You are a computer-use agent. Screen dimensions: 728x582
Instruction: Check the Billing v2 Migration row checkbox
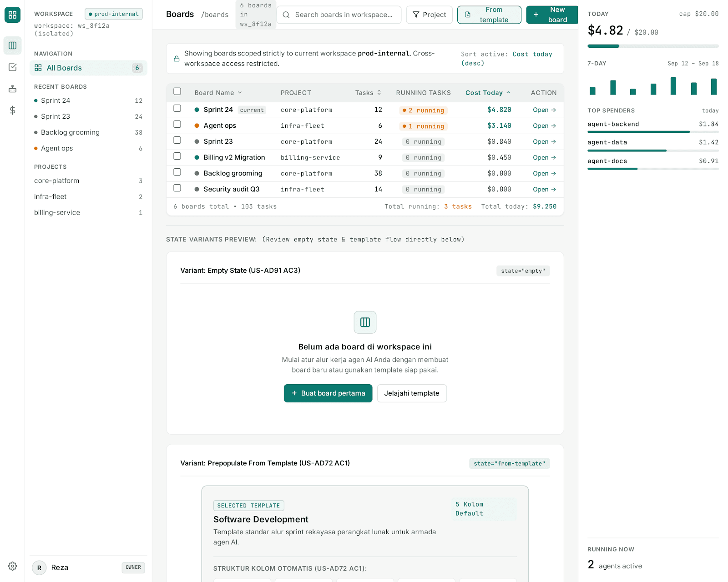(177, 156)
